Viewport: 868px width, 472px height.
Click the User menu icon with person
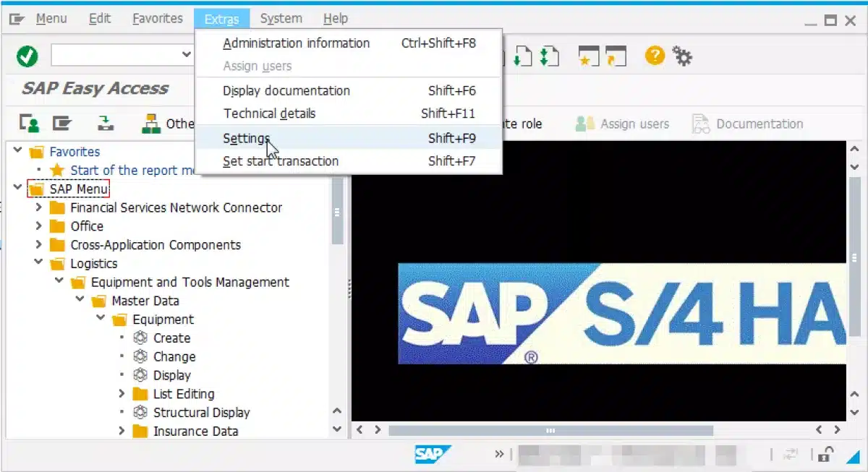point(30,124)
